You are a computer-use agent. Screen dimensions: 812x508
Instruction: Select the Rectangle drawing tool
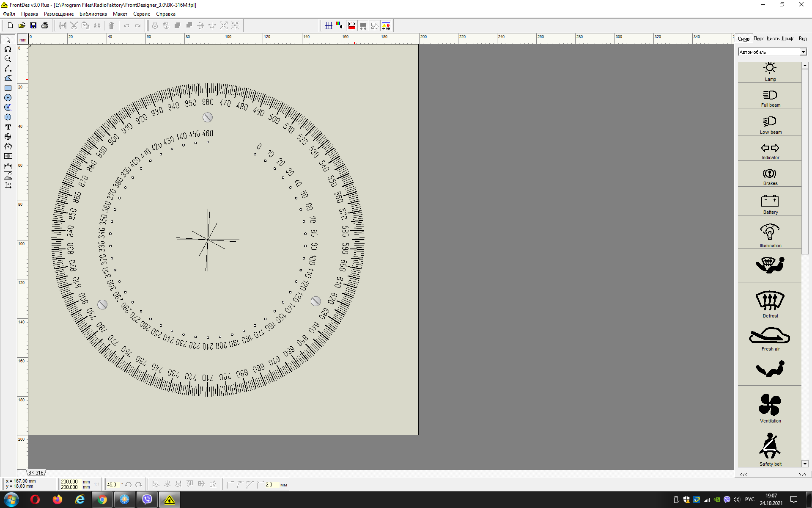[8, 88]
